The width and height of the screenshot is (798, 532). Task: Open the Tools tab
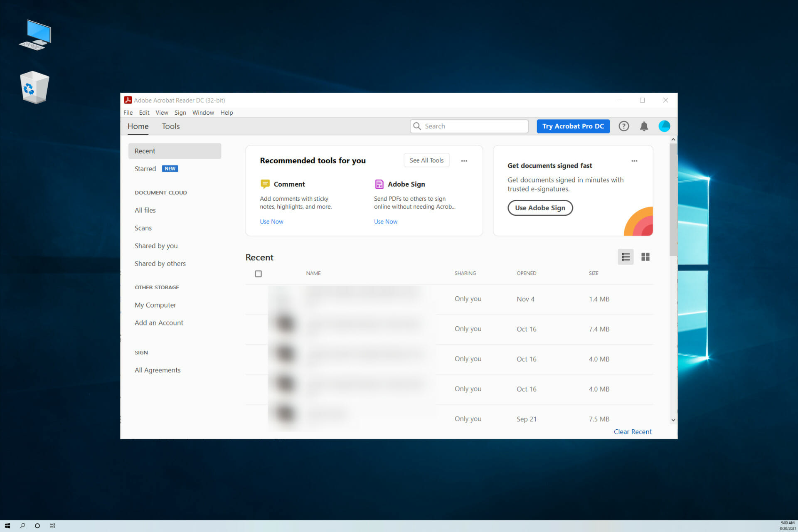click(x=170, y=126)
